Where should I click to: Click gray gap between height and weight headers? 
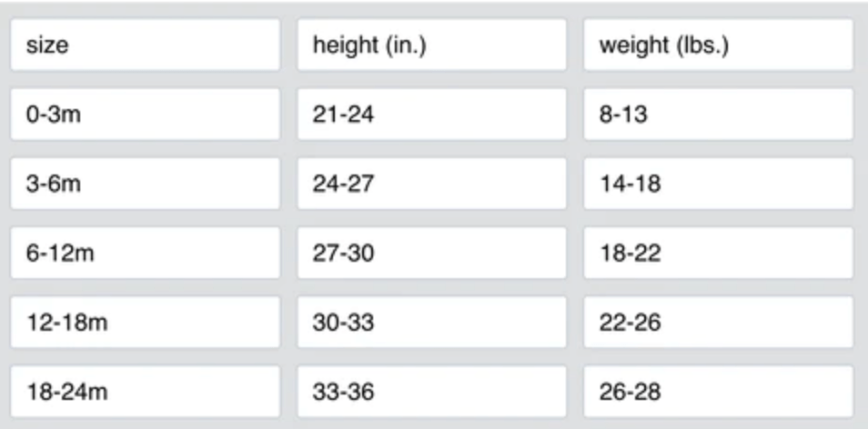coord(575,45)
